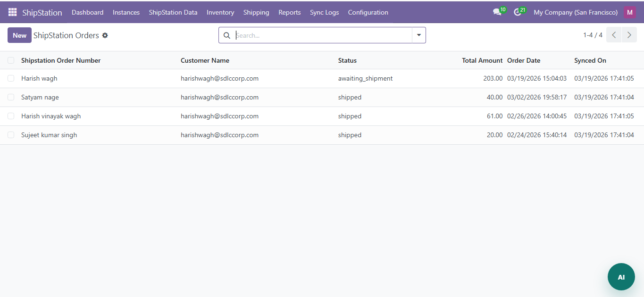
Task: Go to next page arrow
Action: [629, 35]
